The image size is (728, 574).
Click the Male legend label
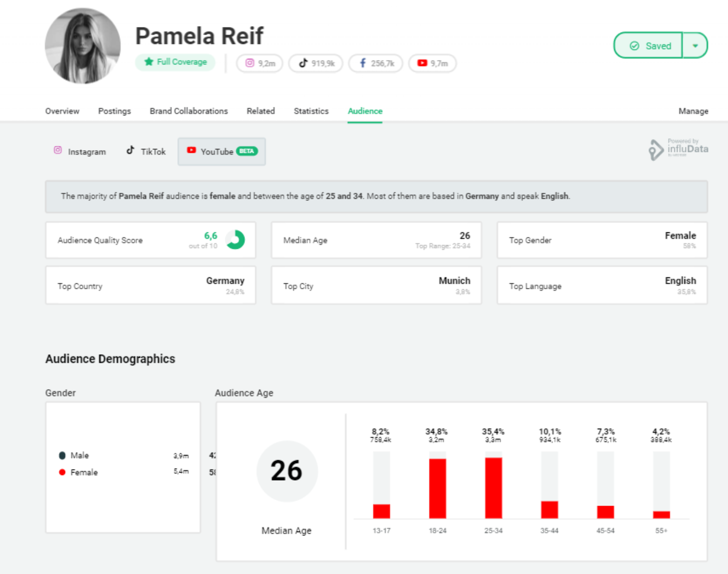pos(80,455)
